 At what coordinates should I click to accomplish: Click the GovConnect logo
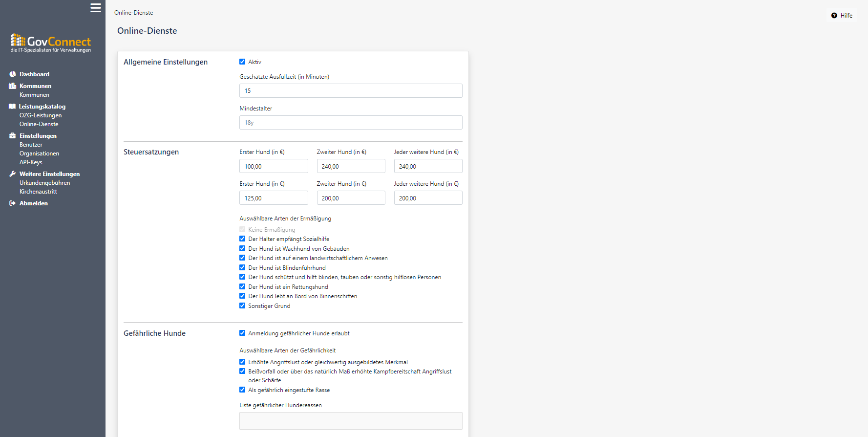click(x=51, y=43)
